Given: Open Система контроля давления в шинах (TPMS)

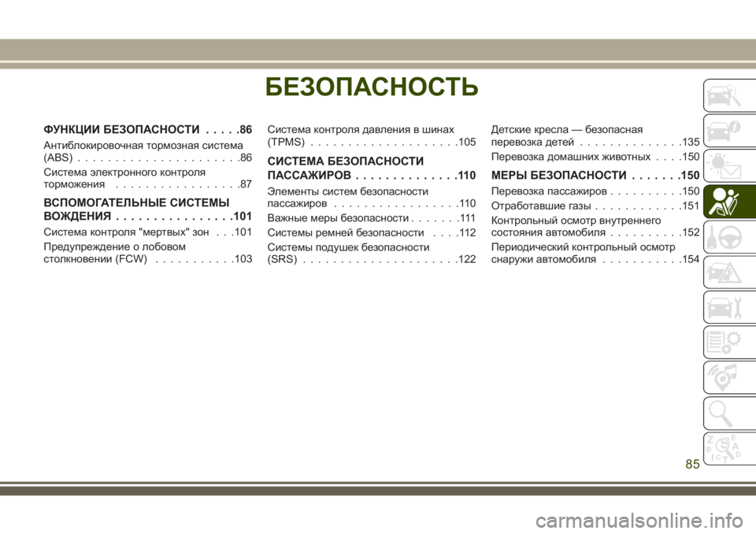Looking at the screenshot, I should [371, 135].
